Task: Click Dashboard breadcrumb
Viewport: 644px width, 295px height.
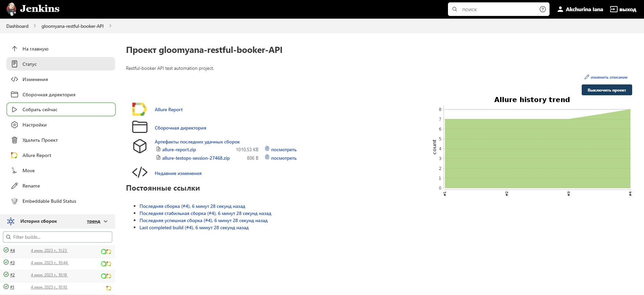Action: point(17,26)
